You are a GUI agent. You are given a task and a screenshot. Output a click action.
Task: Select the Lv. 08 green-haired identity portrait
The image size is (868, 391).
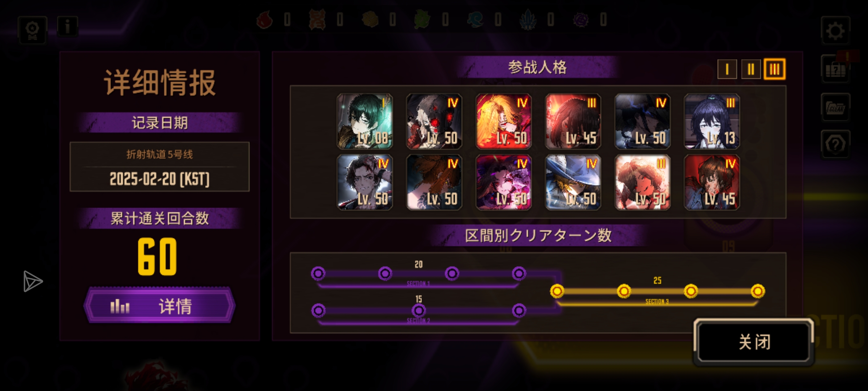[x=365, y=121]
